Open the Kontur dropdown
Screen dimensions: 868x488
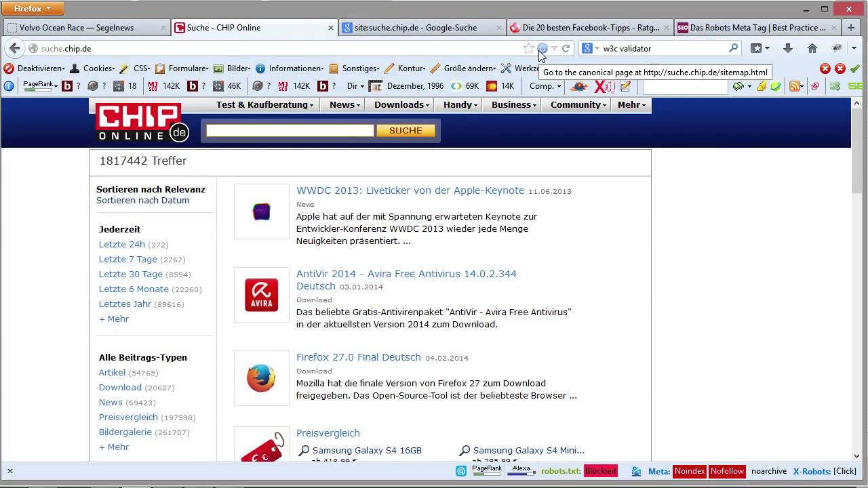[405, 68]
